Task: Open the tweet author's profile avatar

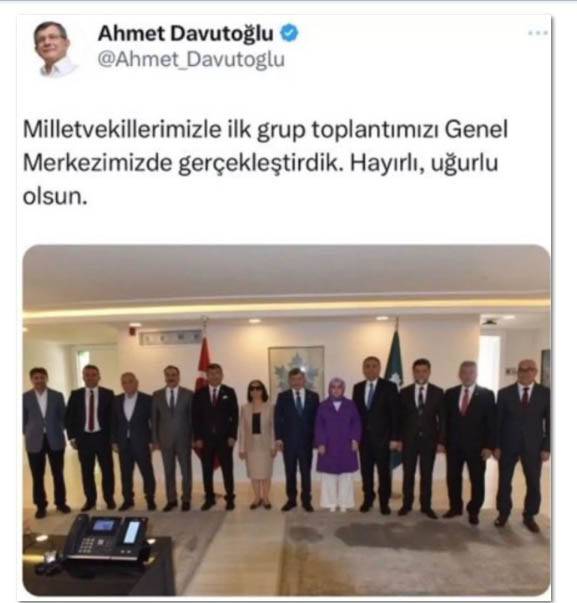Action: coord(52,49)
